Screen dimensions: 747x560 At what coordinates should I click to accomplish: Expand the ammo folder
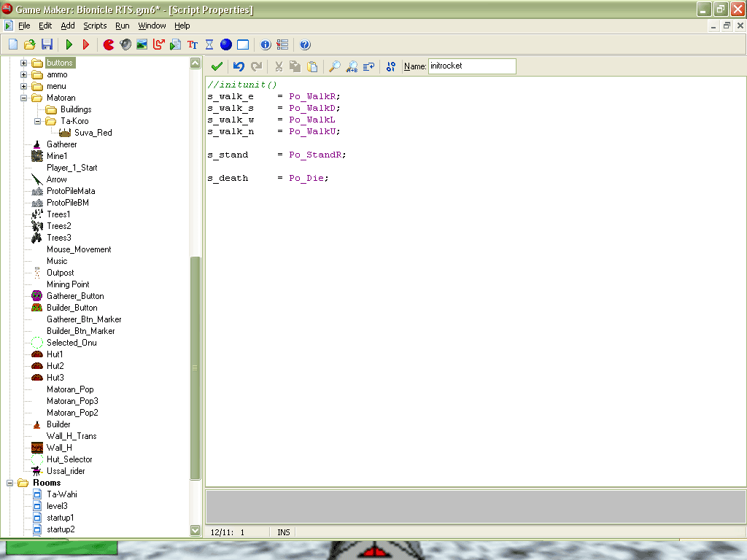tap(23, 74)
